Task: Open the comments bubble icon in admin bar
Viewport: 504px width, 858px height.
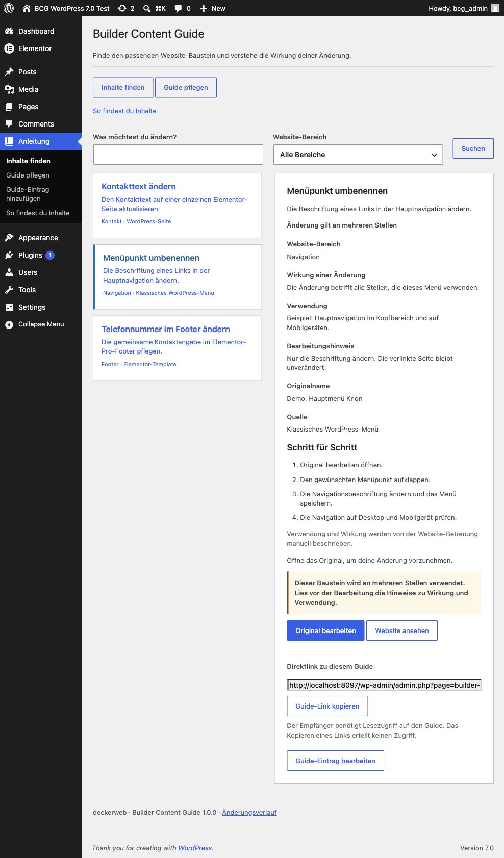Action: point(178,8)
